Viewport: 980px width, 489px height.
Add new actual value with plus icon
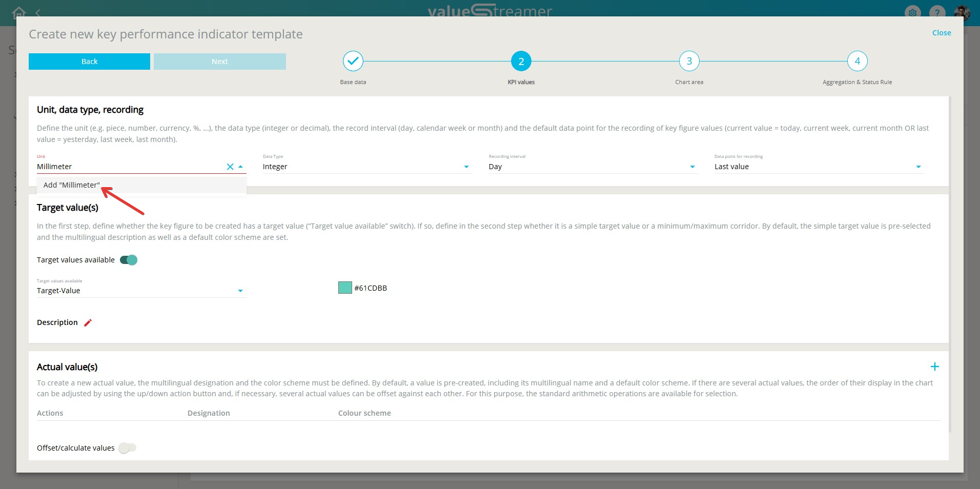click(934, 366)
